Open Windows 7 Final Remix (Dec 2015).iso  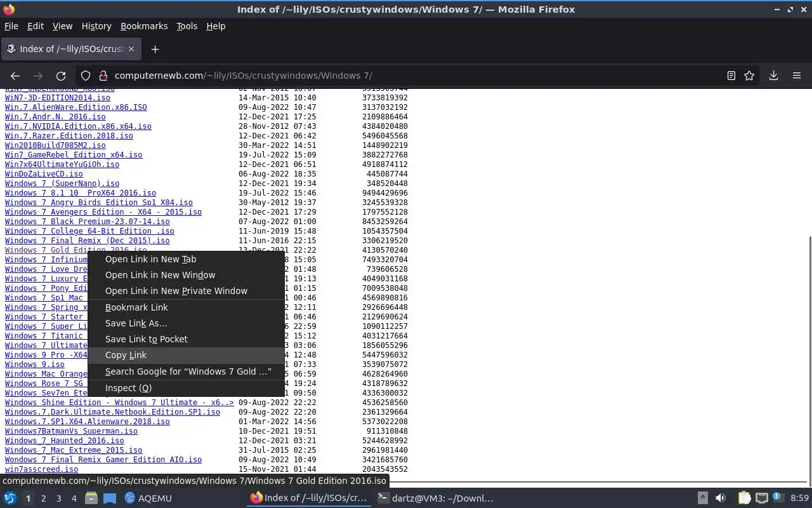[88, 241]
